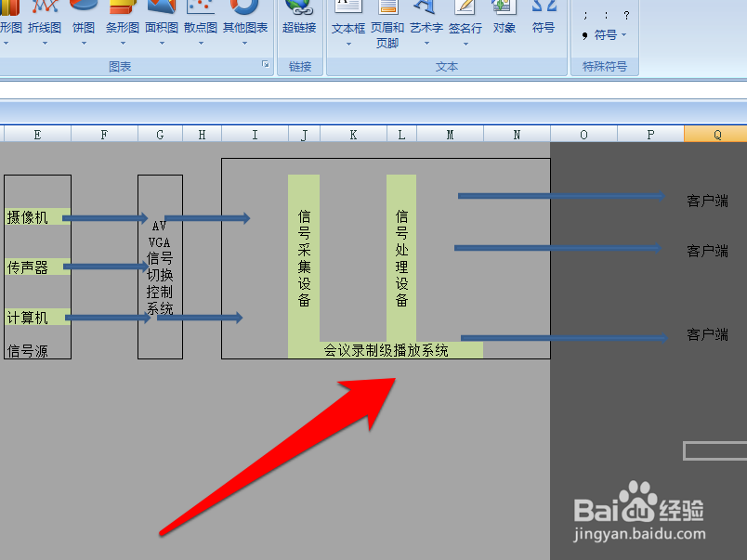Insert an area chart (面积图)
This screenshot has height=560, width=747.
click(160, 26)
